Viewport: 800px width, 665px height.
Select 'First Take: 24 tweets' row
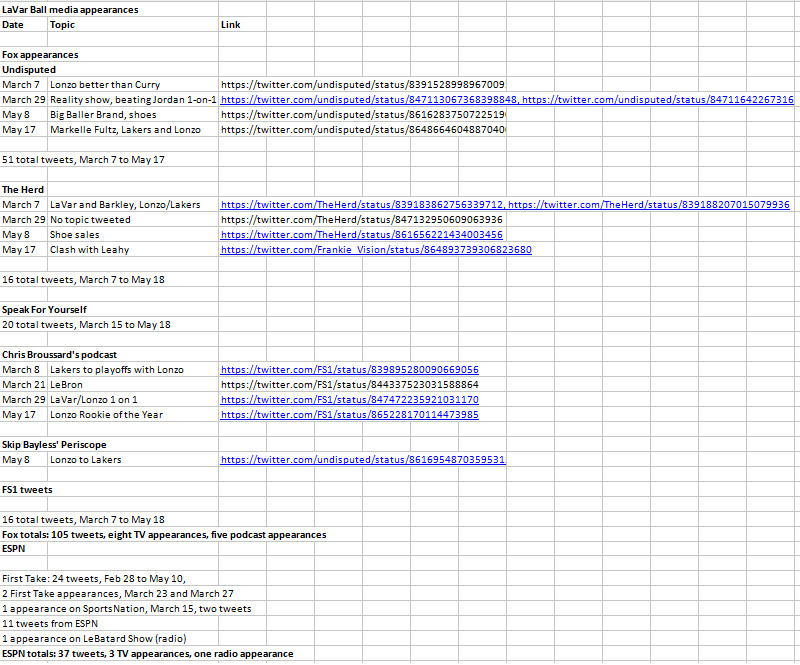tap(94, 579)
